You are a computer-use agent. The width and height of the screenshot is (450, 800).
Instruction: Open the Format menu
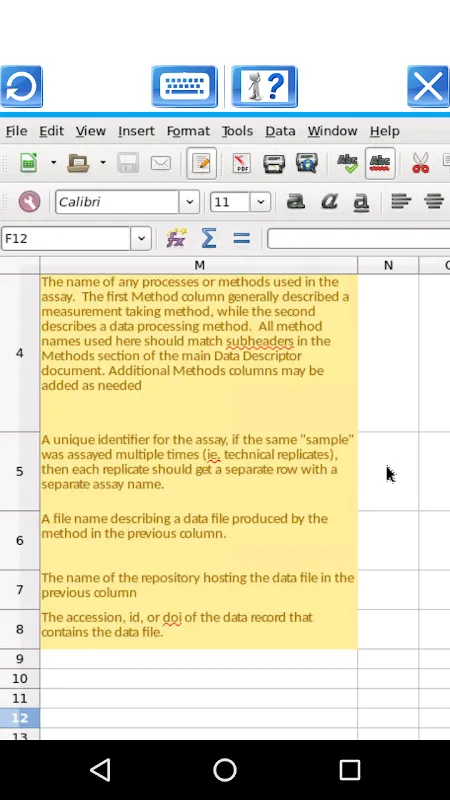(188, 131)
